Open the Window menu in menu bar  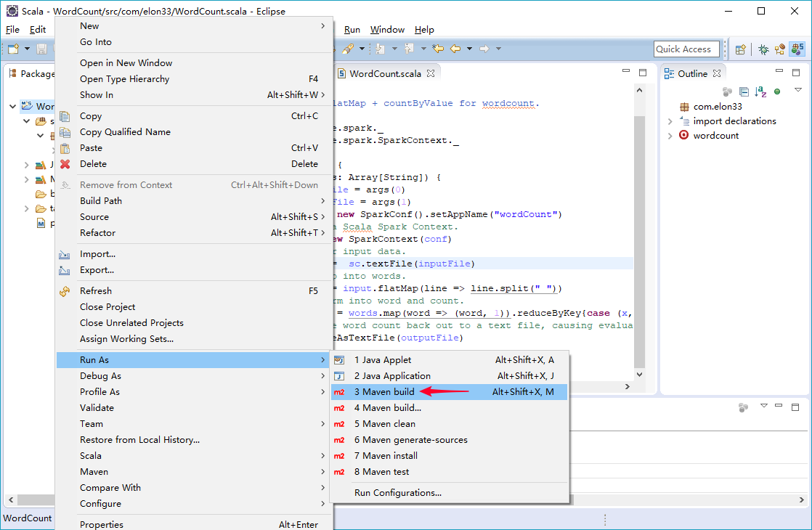point(387,30)
